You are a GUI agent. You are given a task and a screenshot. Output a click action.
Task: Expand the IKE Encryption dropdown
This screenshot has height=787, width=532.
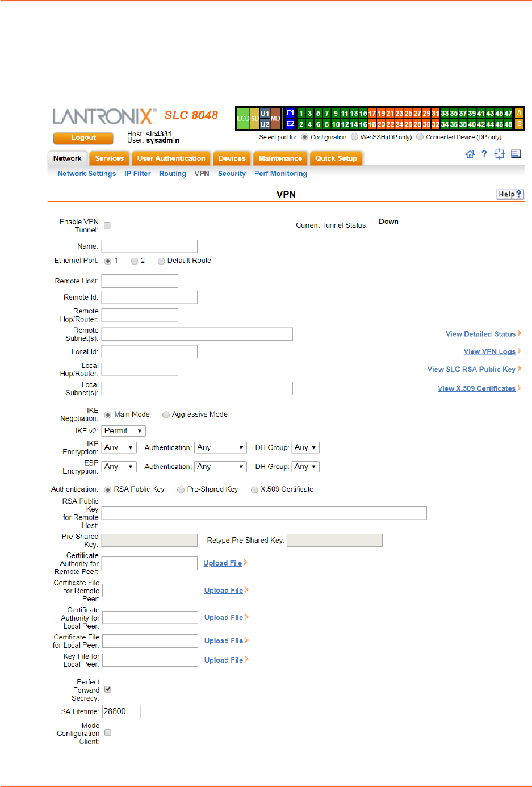(x=119, y=448)
